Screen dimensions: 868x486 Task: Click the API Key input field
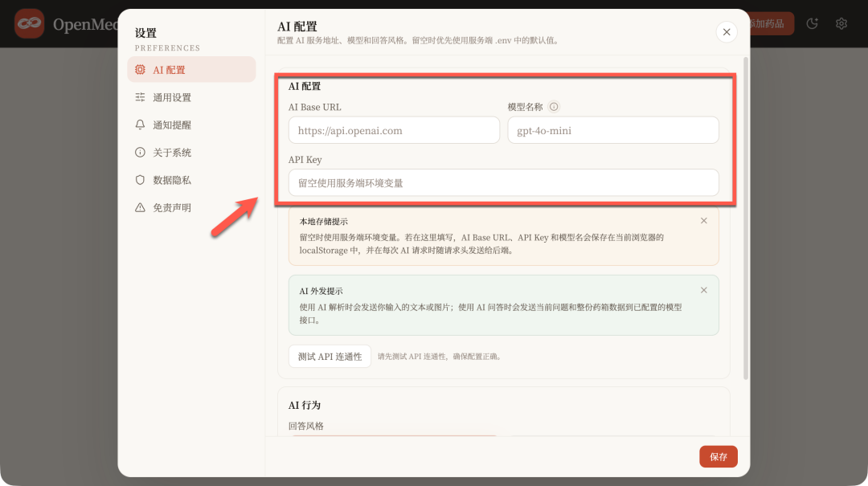pos(503,182)
